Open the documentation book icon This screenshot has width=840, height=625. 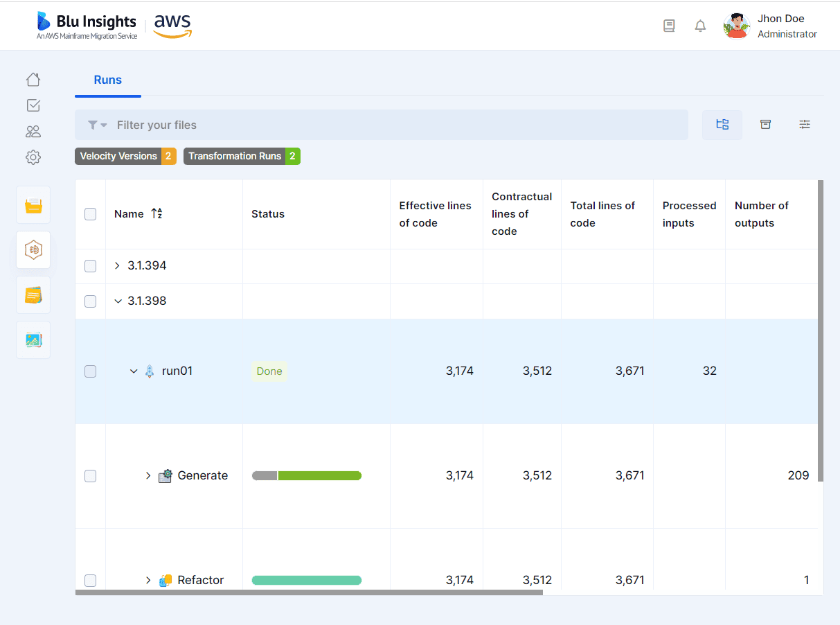pos(669,26)
